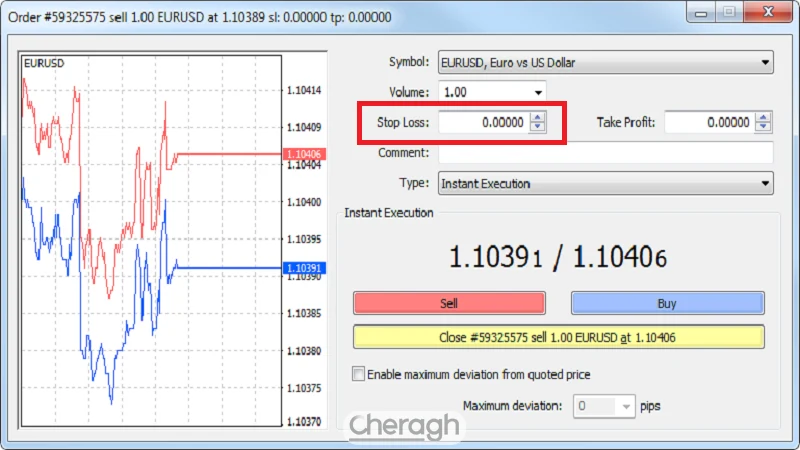Viewport: 800px width, 450px height.
Task: Decrease Take Profit with the down arrow
Action: [764, 127]
